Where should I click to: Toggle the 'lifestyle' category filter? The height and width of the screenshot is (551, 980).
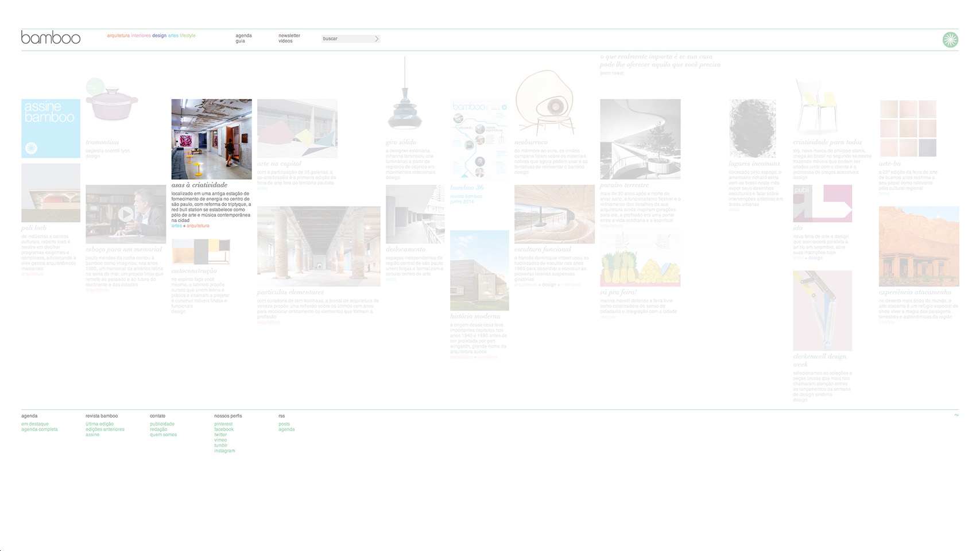tap(187, 35)
